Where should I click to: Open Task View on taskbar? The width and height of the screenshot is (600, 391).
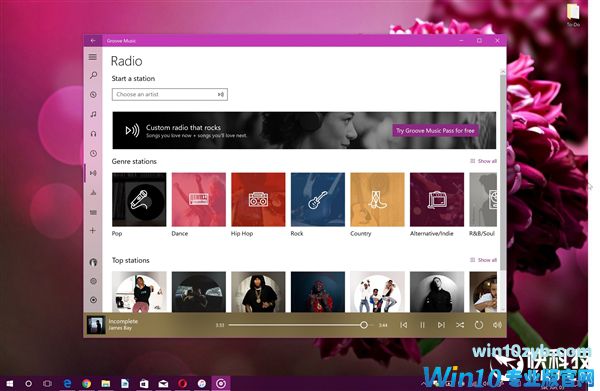click(48, 383)
